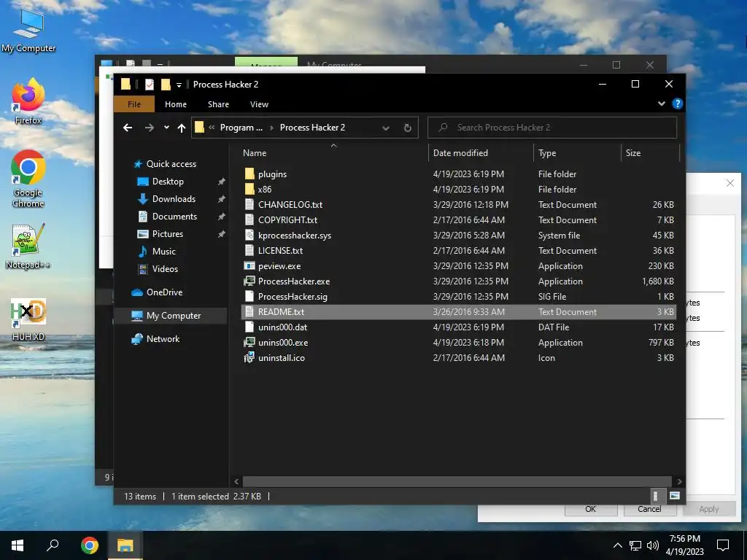747x560 pixels.
Task: Open Downloads in navigation pane
Action: pos(174,199)
